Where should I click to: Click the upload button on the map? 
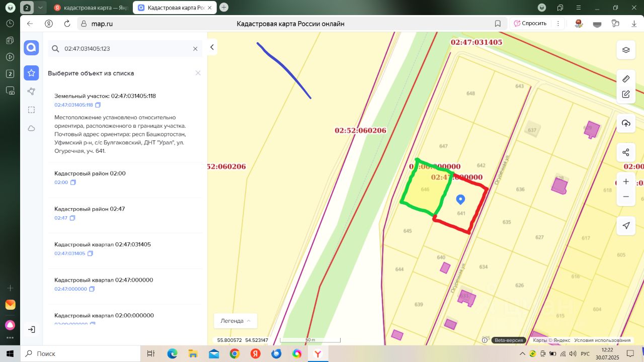(626, 123)
